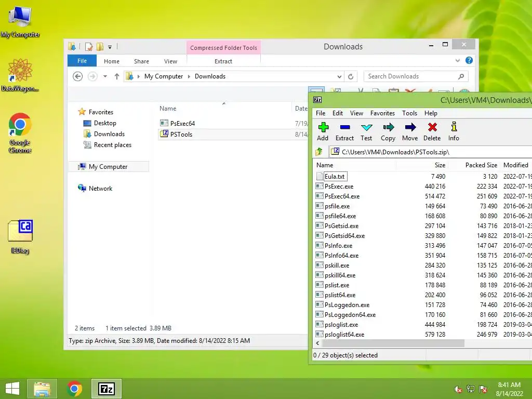The image size is (532, 399).
Task: Click the red Delete icon in 7-Zip
Action: 432,131
